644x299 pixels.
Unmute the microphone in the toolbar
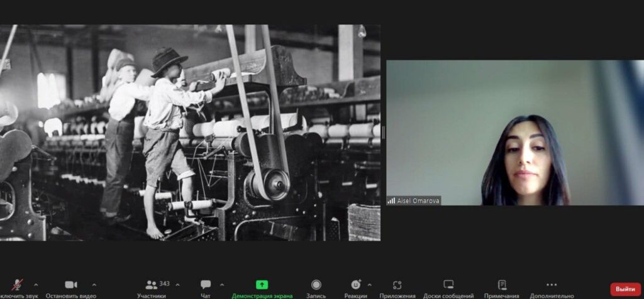[x=16, y=286]
